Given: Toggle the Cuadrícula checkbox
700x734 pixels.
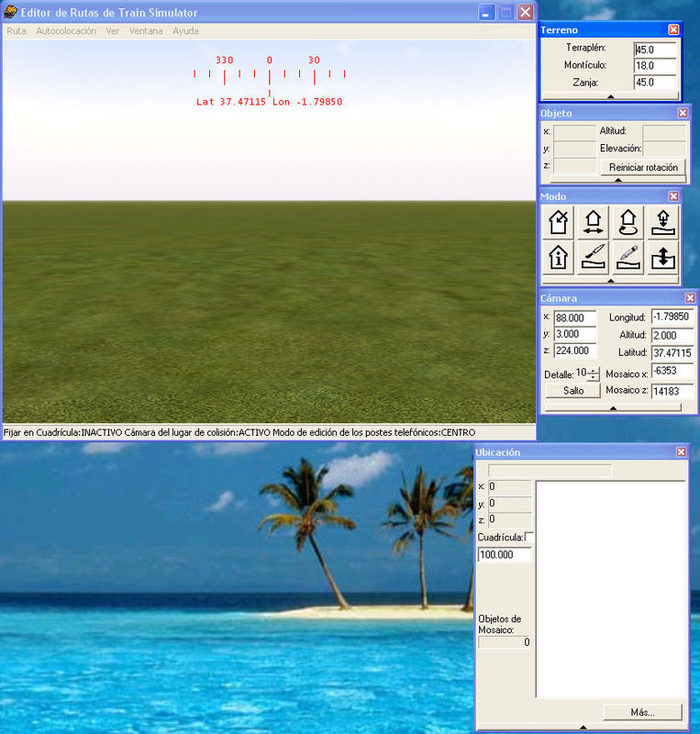Looking at the screenshot, I should coord(529,537).
